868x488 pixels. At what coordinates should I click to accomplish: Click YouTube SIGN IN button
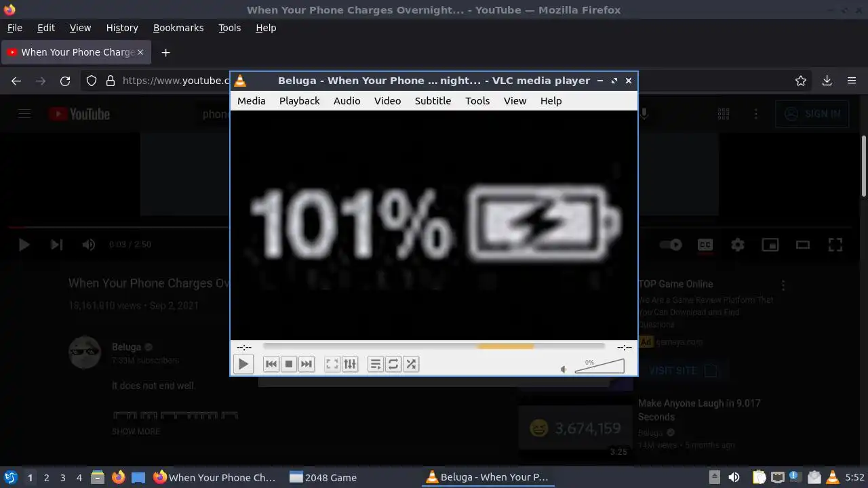[812, 114]
